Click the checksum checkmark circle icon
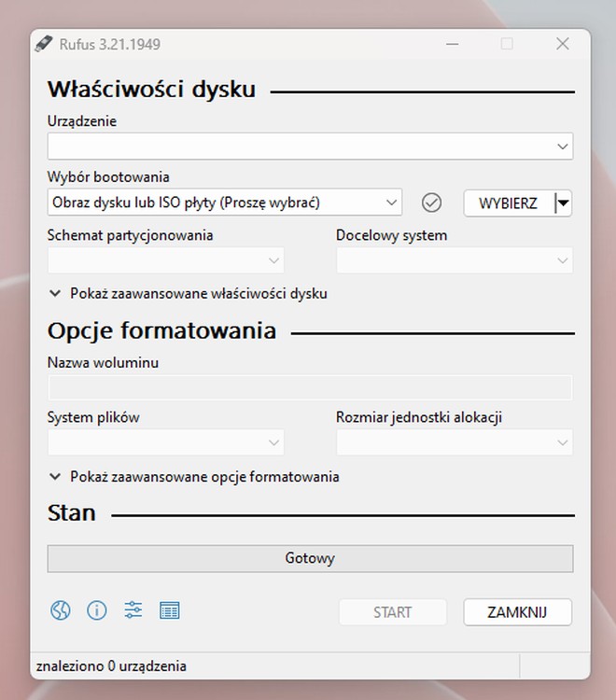Screen dimensions: 616x700 pyautogui.click(x=431, y=203)
